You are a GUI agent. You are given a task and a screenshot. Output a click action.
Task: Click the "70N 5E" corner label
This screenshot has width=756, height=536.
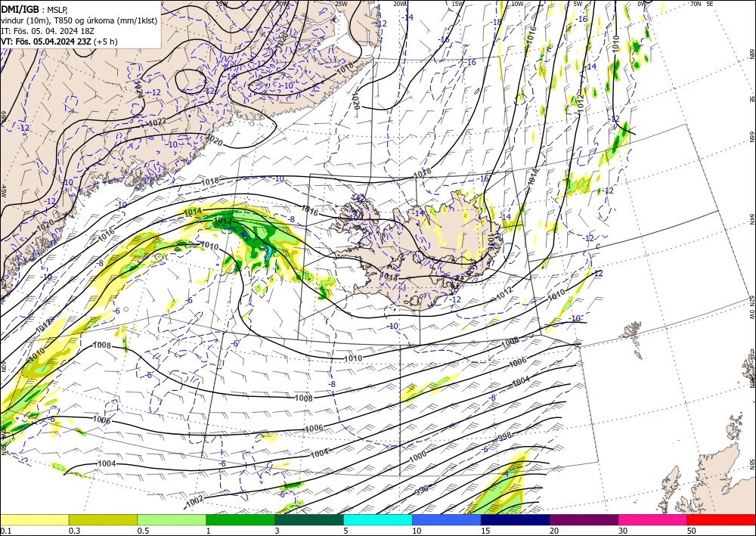coord(702,4)
